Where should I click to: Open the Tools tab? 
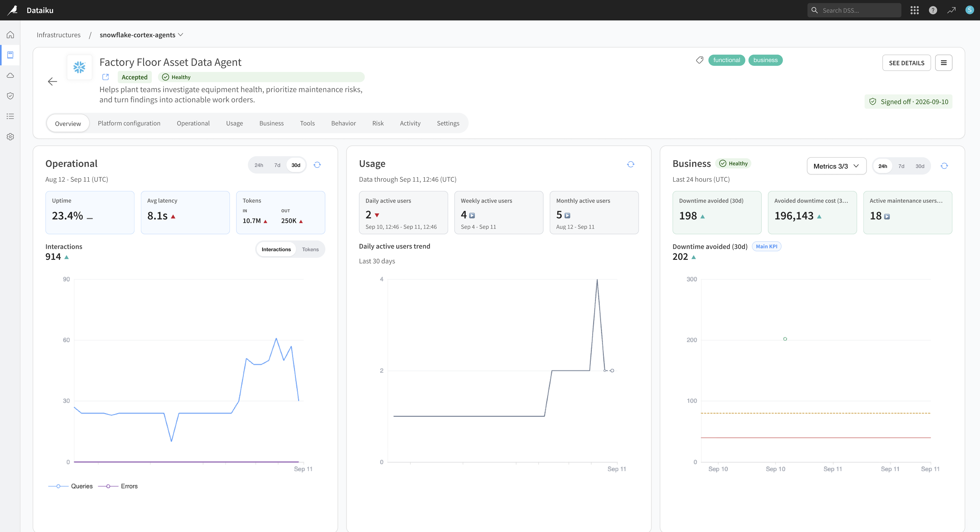tap(307, 123)
